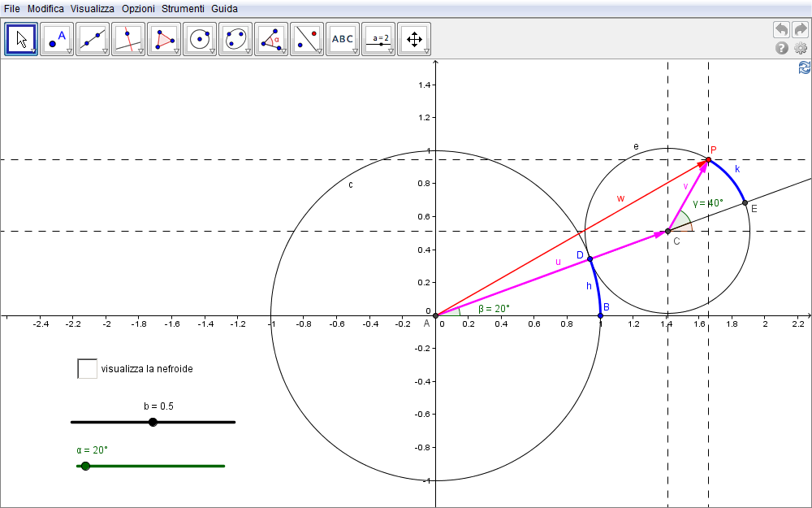Click the b = 0.5 slider handle
Viewport: 812px width, 508px height.
153,422
